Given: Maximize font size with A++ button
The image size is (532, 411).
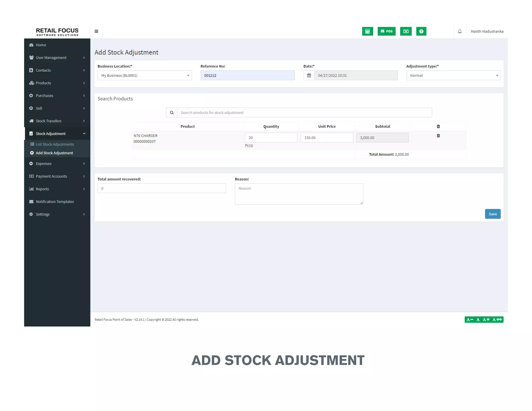Looking at the screenshot, I should 497,320.
